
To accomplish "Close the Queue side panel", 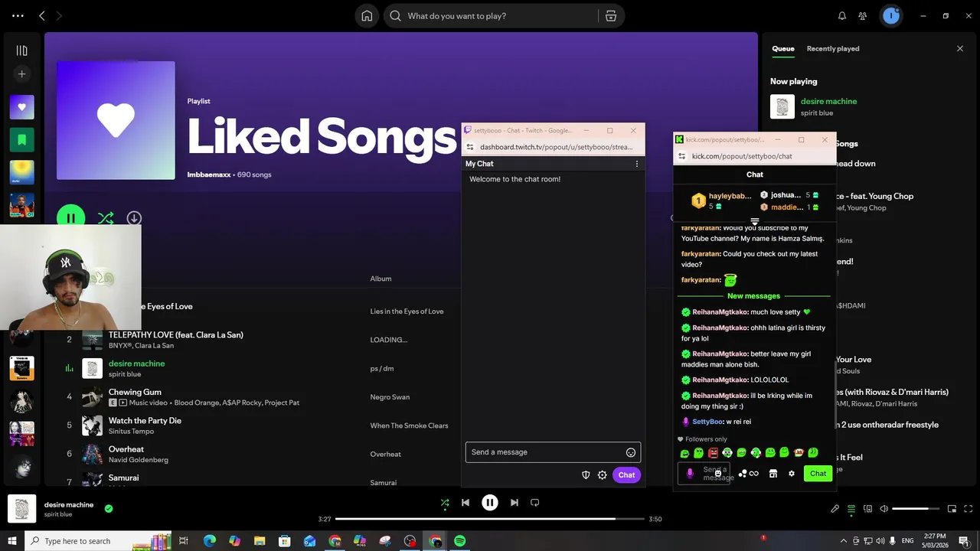I will pyautogui.click(x=960, y=48).
